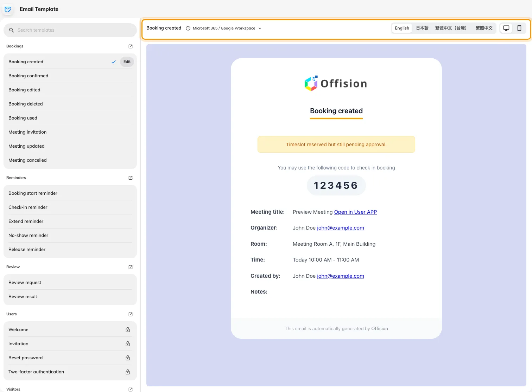Select the Review request template

click(x=70, y=283)
